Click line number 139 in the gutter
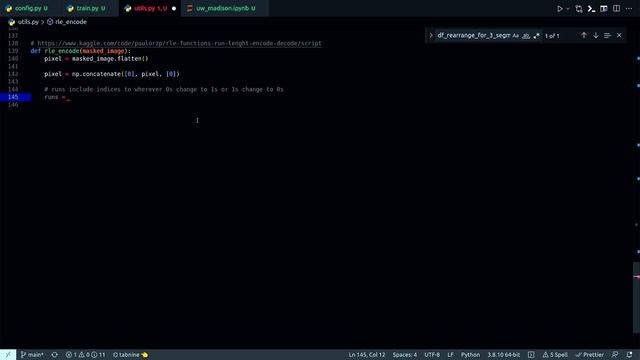 tap(13, 51)
